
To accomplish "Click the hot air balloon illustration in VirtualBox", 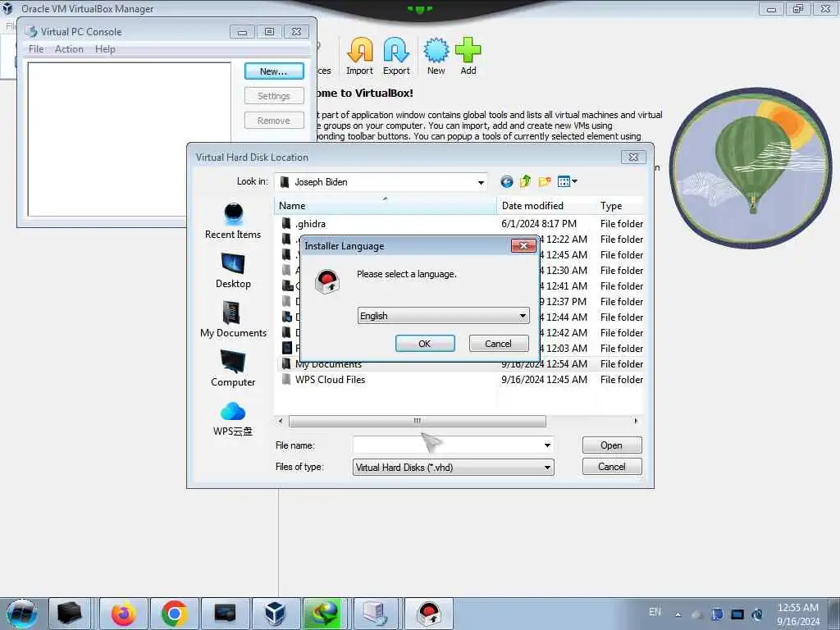I will (x=750, y=167).
